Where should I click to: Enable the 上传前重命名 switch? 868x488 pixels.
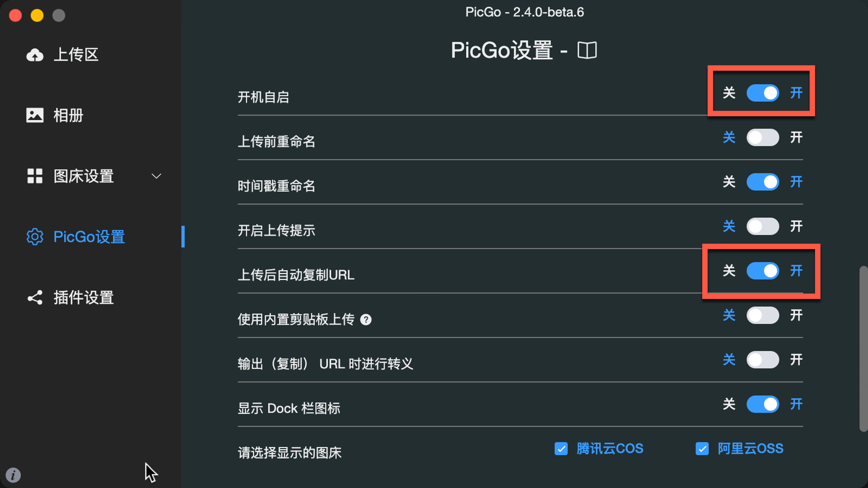(763, 138)
